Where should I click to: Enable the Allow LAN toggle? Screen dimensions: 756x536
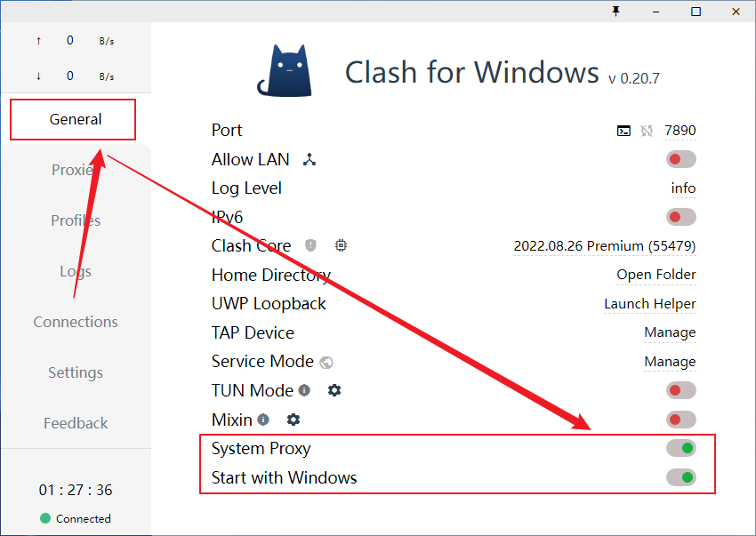[x=680, y=159]
